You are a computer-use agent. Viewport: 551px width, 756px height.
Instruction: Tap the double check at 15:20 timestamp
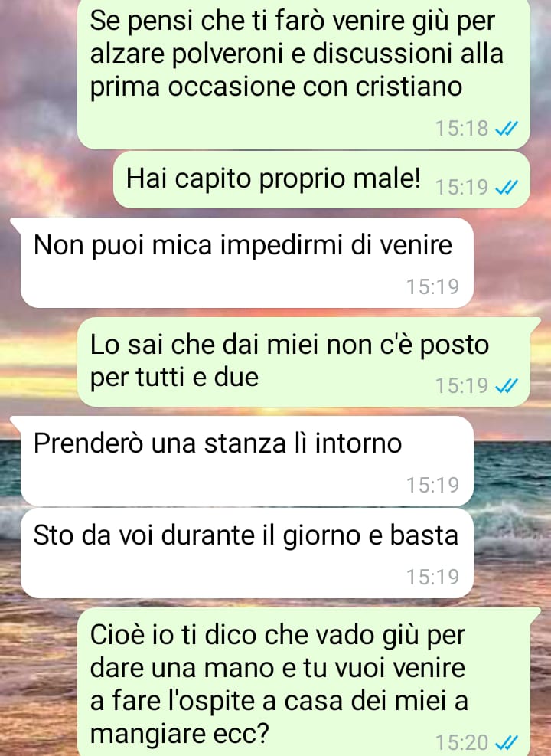pos(507,742)
